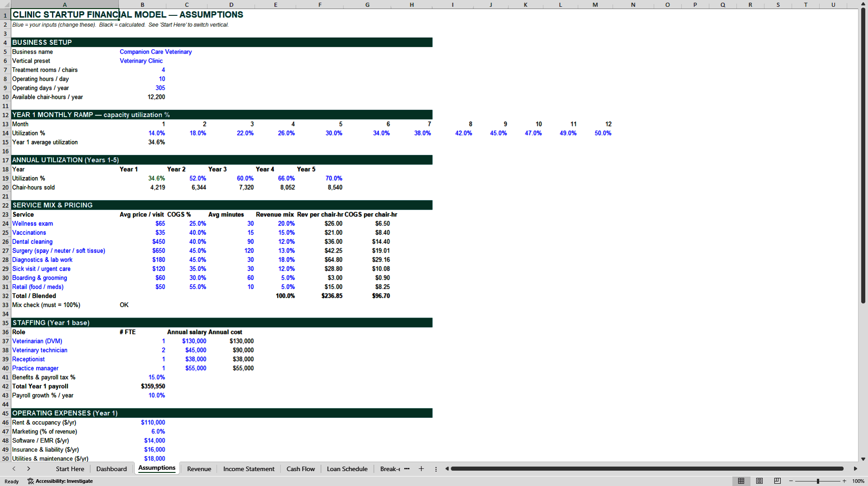Open the Revenue sheet tab
This screenshot has height=486, width=868.
coord(199,469)
